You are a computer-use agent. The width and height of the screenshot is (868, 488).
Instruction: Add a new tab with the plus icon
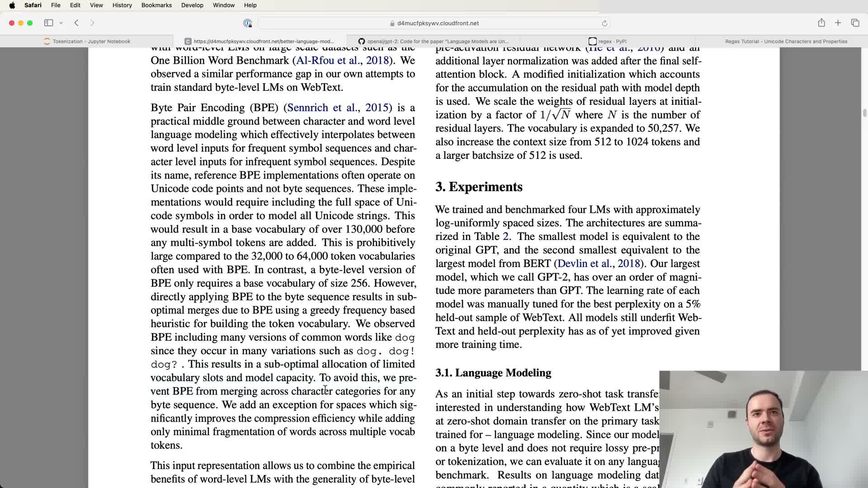838,23
